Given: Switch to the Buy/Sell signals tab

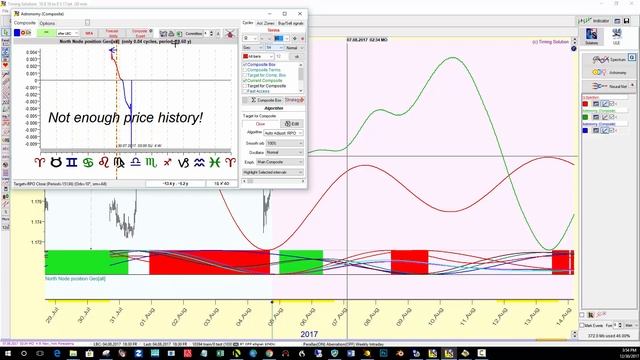Looking at the screenshot, I should (x=291, y=23).
